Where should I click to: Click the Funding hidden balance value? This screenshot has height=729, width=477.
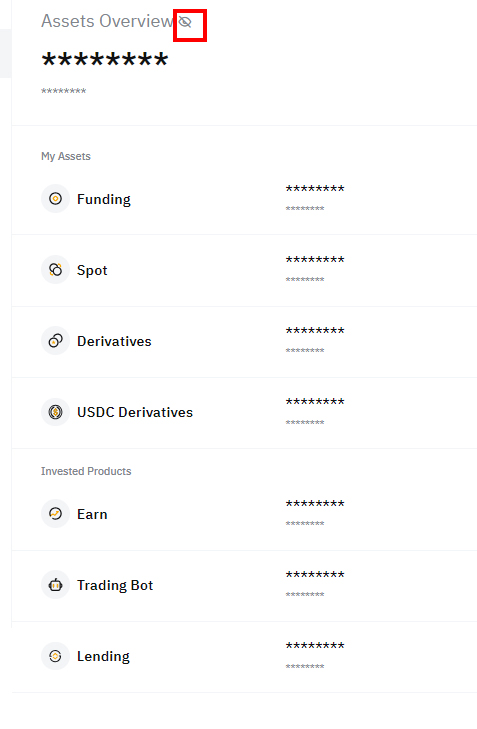315,189
